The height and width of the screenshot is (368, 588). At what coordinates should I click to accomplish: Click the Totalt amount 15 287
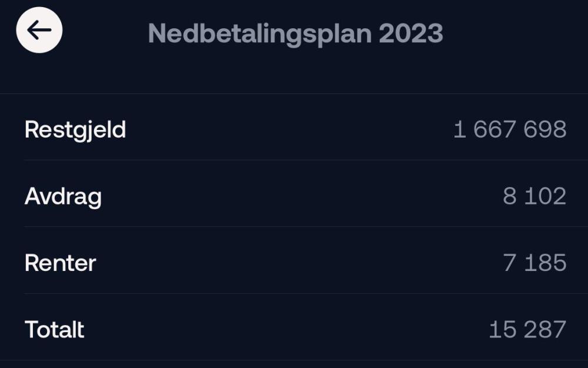(x=527, y=330)
